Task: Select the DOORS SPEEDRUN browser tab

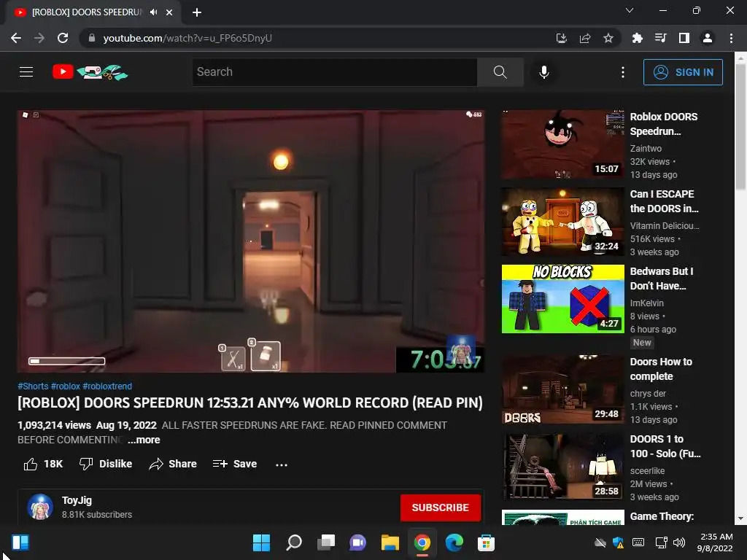Action: tap(88, 12)
